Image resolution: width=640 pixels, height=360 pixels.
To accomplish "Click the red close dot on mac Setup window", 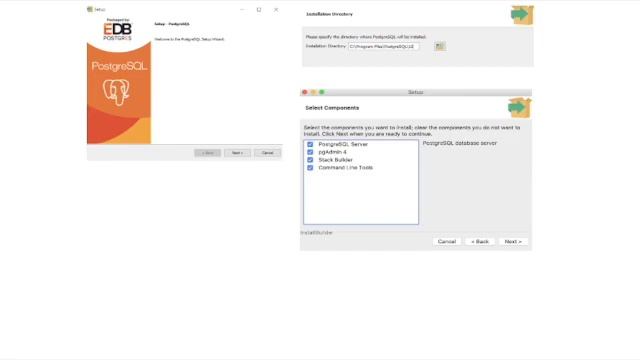I will pyautogui.click(x=304, y=92).
